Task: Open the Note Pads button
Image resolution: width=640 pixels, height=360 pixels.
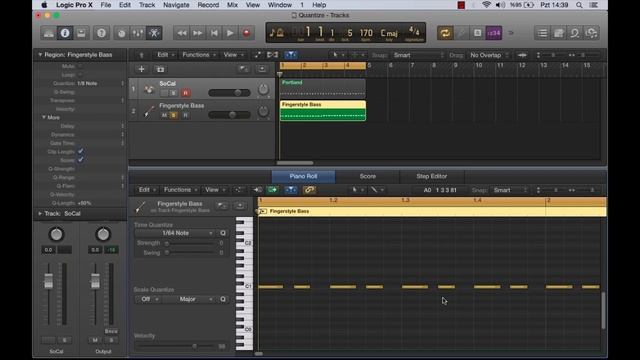Action: tap(559, 33)
